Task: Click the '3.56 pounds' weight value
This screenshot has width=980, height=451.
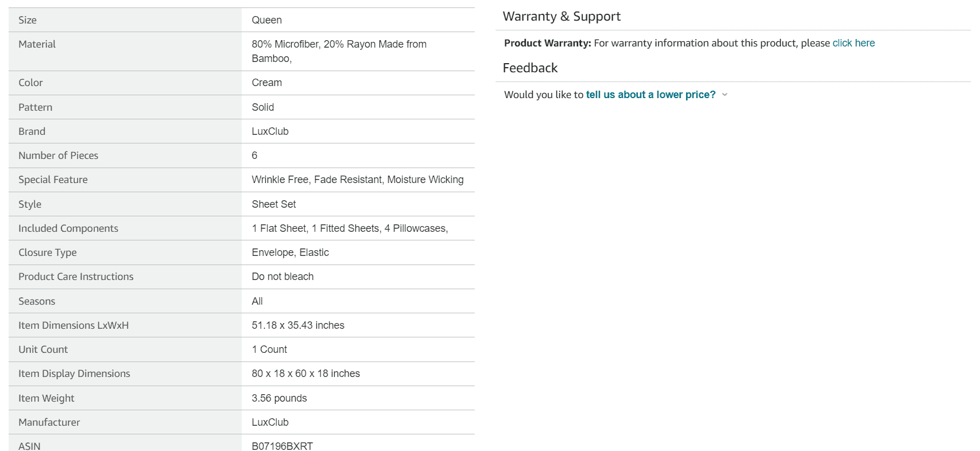Action: pos(279,398)
